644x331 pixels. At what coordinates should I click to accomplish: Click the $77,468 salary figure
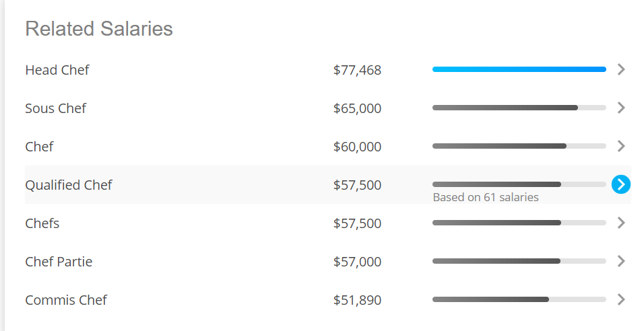[x=357, y=70]
